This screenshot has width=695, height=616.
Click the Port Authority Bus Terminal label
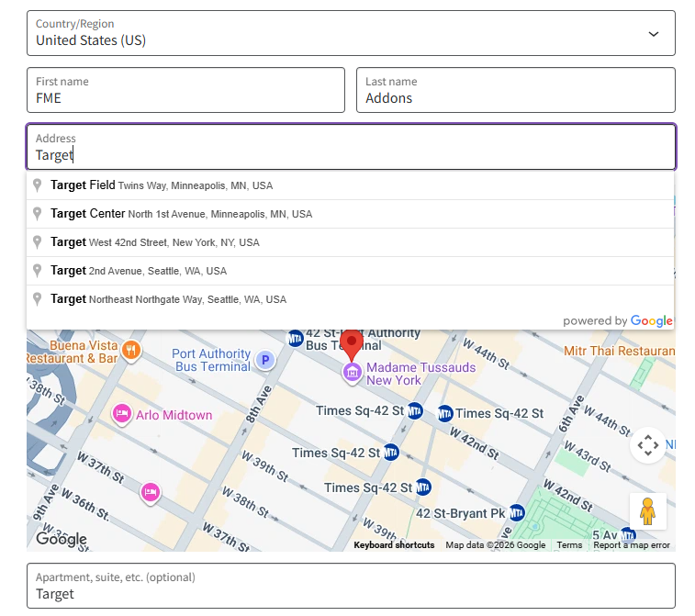tap(211, 360)
